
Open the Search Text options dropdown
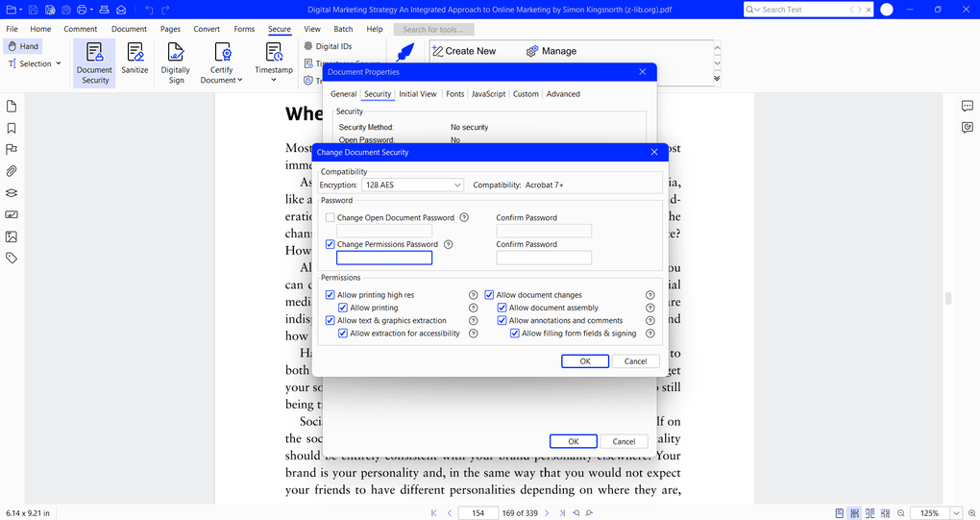[x=757, y=10]
